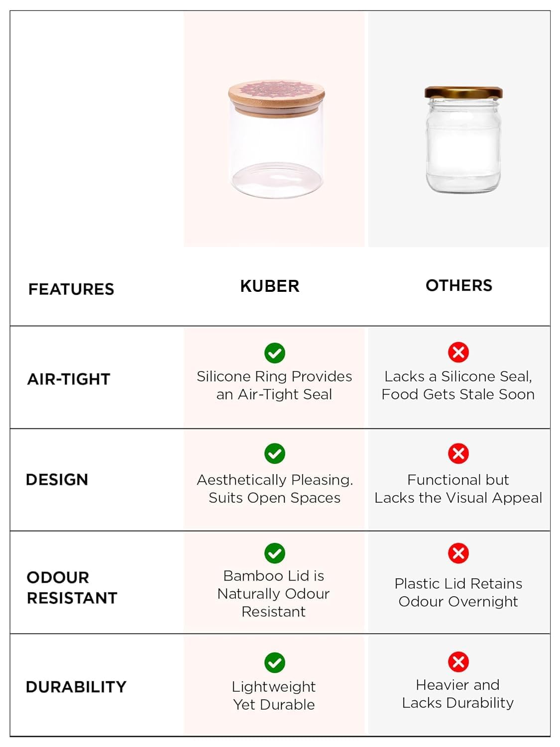
Task: Click the FEATURES header label
Action: 71,289
